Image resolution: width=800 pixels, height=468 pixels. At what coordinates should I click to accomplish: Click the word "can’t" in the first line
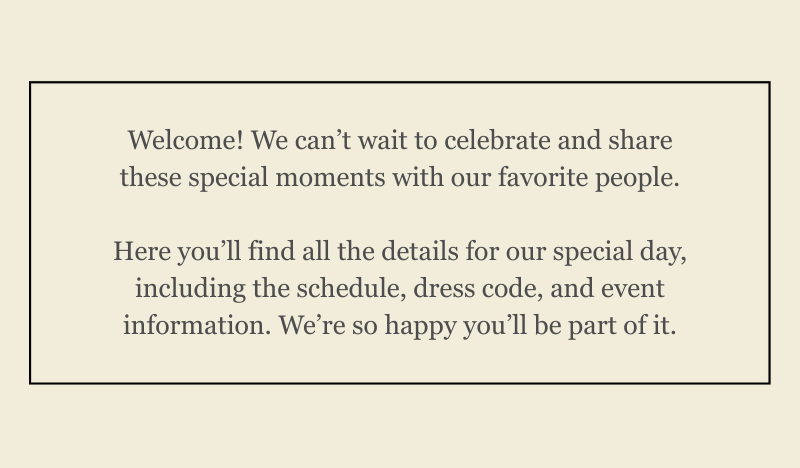coord(323,140)
